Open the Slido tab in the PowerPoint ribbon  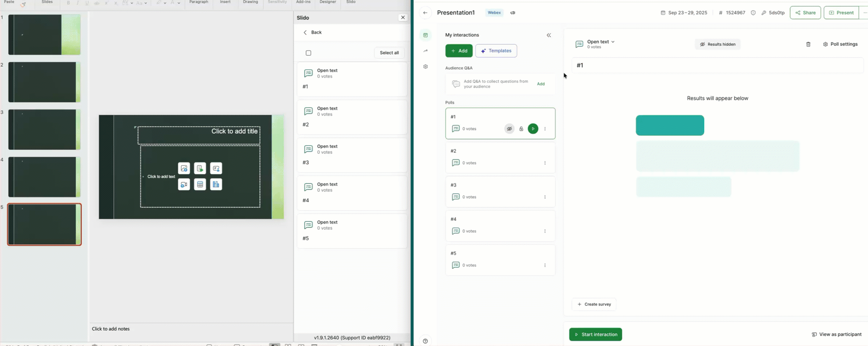click(351, 2)
